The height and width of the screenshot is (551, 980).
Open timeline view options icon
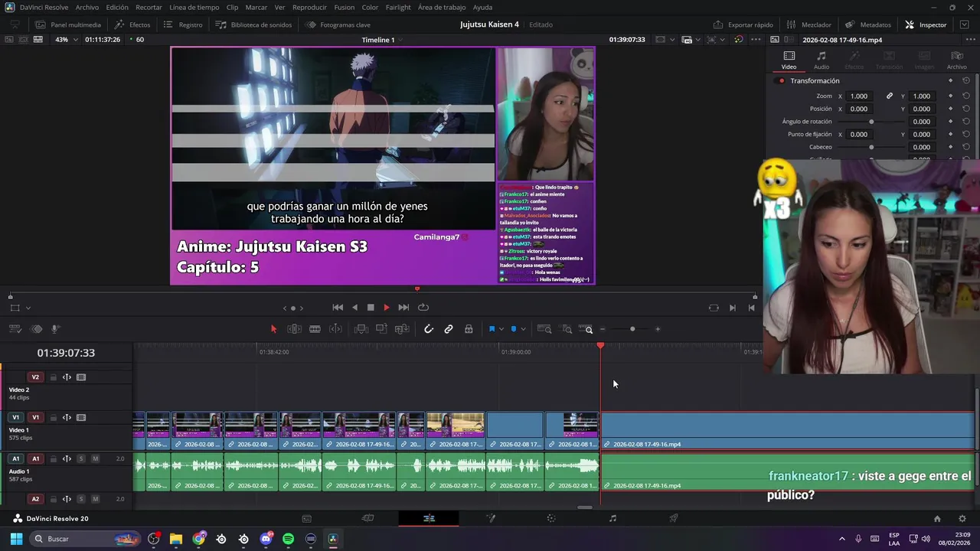15,329
